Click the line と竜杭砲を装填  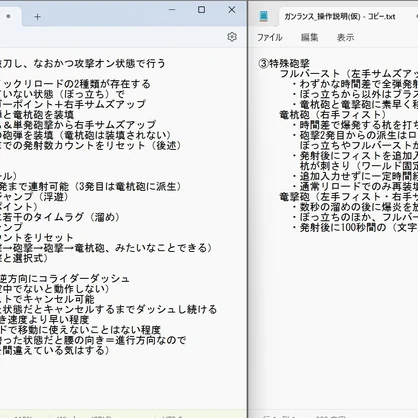[x=37, y=115]
